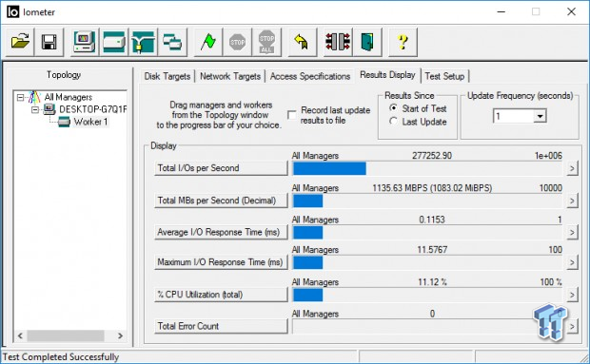Open arrow beside CPU Utilization bar
Screen dimensions: 590x364
[x=572, y=295]
